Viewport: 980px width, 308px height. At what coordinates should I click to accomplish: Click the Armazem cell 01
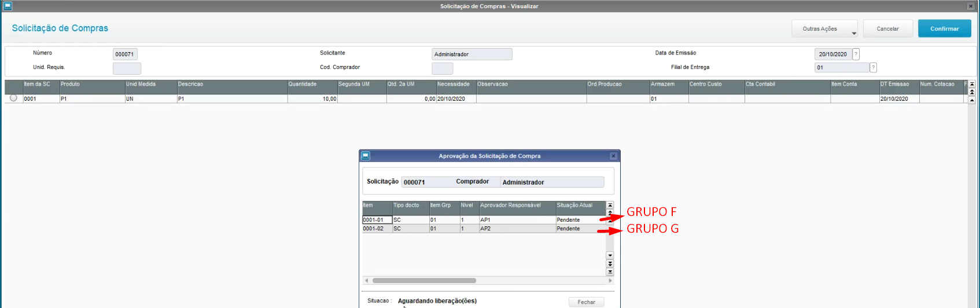669,99
